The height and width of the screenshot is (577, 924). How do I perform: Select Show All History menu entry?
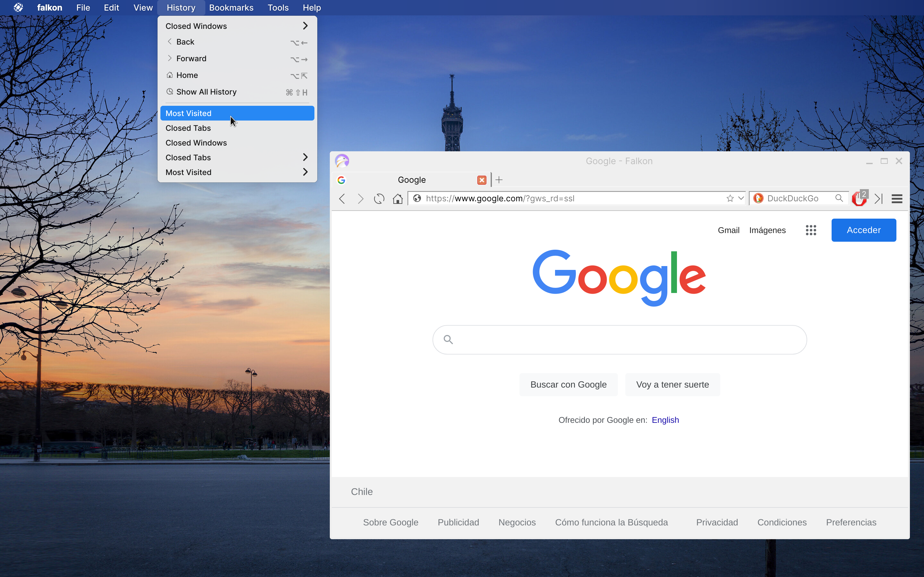point(206,92)
